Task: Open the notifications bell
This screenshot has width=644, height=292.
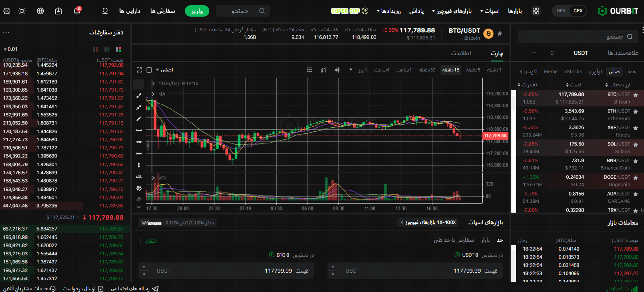Action: pyautogui.click(x=77, y=11)
